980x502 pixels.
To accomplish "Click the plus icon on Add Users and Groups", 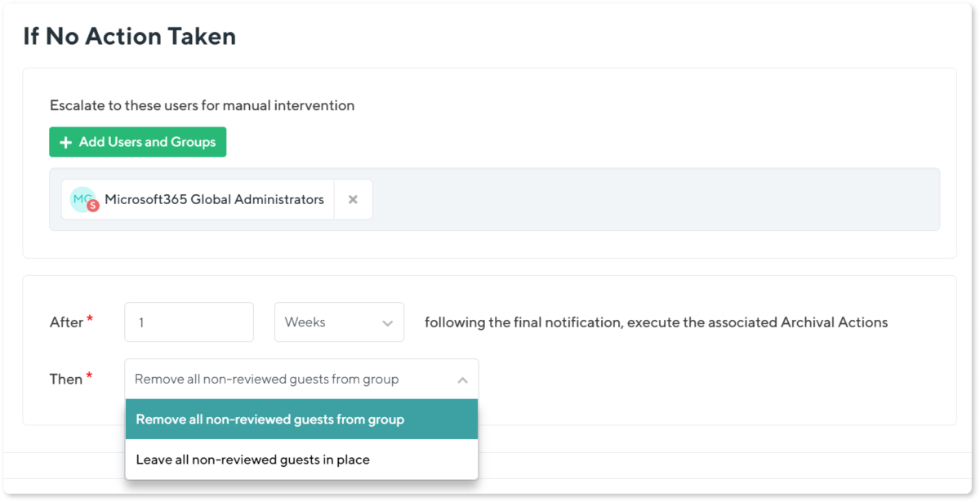I will (65, 141).
